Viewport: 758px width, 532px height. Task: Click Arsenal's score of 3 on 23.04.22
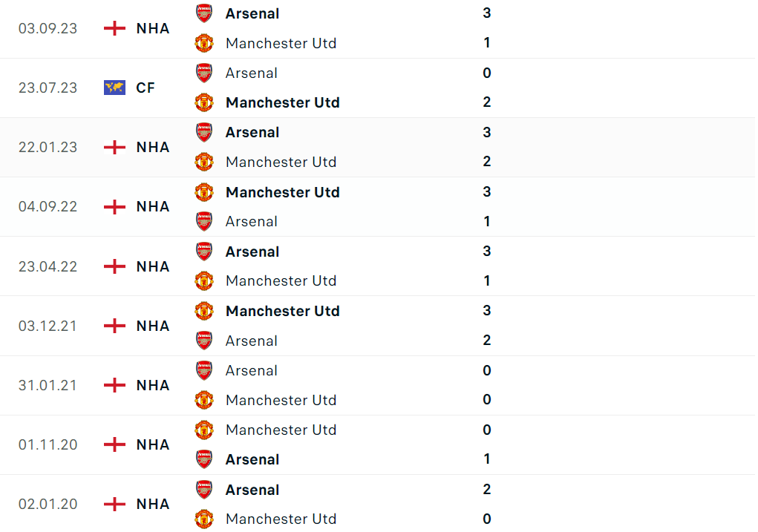pos(487,251)
